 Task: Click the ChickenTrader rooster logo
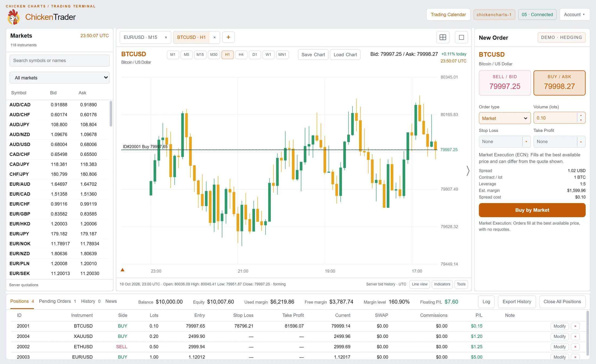click(14, 17)
